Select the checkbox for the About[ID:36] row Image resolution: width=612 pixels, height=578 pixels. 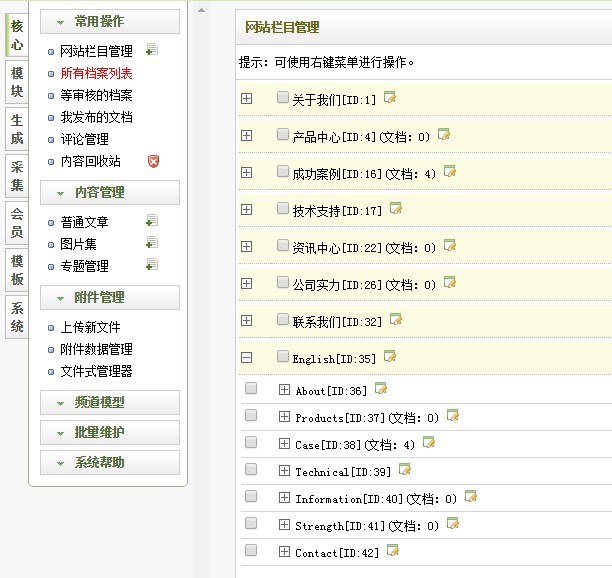coord(251,389)
